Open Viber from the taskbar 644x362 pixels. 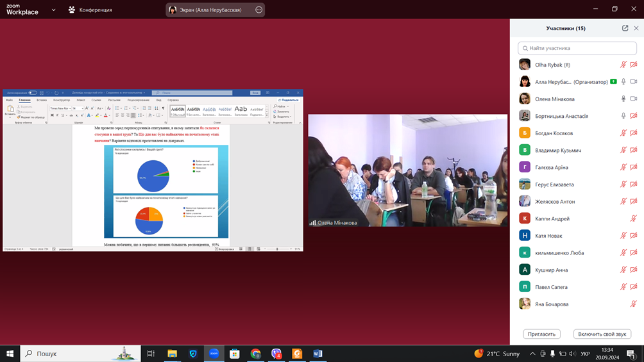(x=276, y=354)
